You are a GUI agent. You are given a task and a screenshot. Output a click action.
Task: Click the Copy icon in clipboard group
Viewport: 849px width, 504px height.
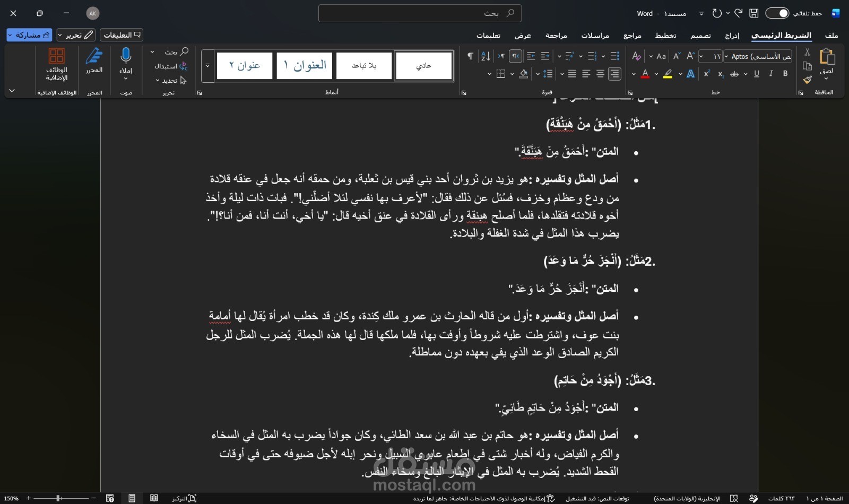pos(807,66)
